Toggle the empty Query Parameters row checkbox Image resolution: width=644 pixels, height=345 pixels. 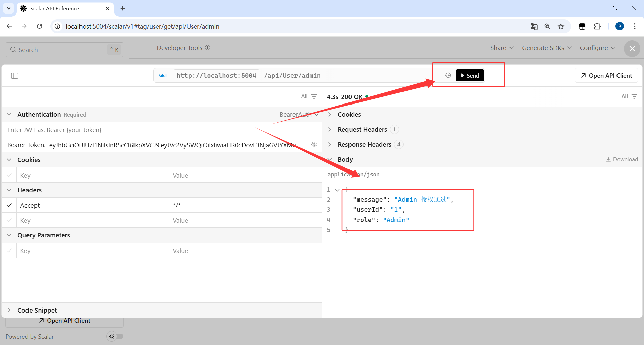pyautogui.click(x=9, y=250)
